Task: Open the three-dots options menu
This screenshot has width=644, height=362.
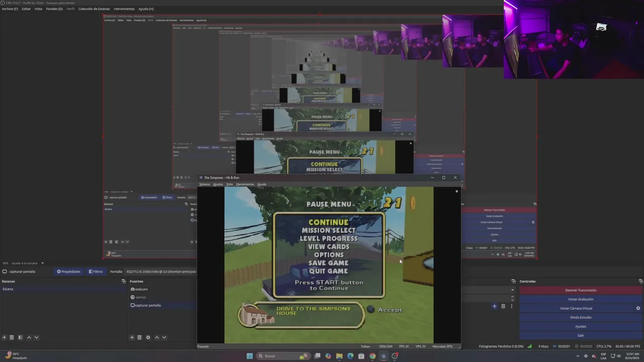Action: coord(512,306)
